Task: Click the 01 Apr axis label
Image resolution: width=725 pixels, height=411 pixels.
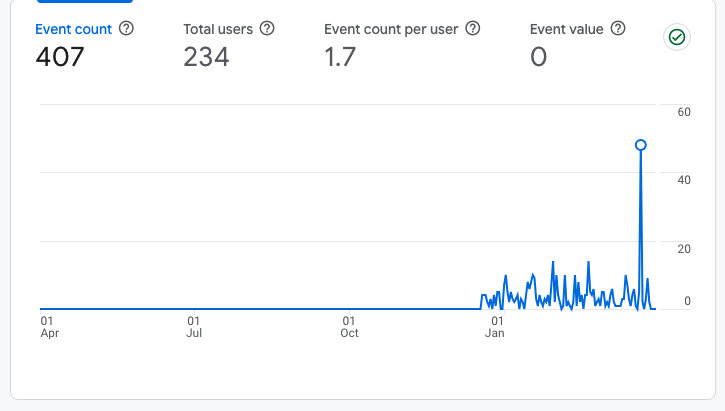Action: [49, 327]
